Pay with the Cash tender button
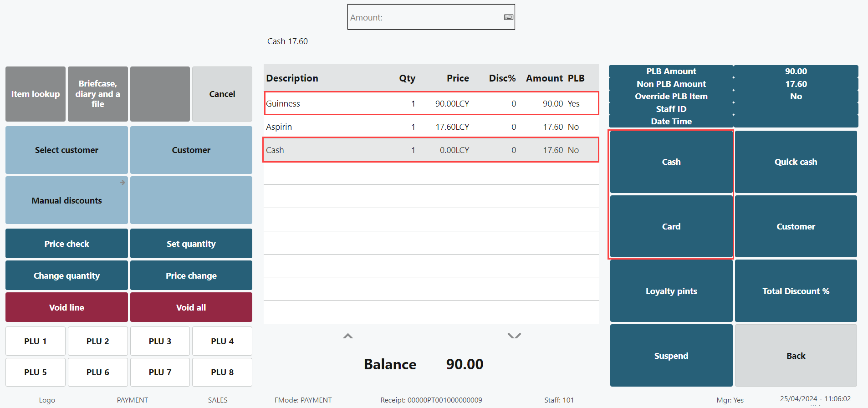This screenshot has height=408, width=868. [x=671, y=162]
